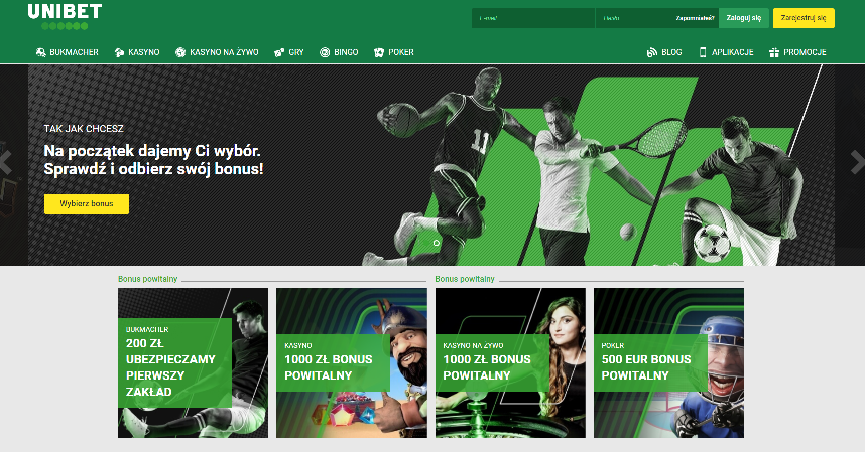
Task: Click the Bukmacher soccer ball icon
Action: click(x=40, y=52)
